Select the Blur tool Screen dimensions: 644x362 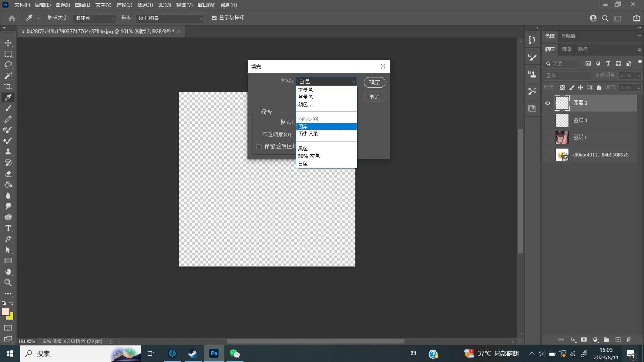click(x=8, y=196)
